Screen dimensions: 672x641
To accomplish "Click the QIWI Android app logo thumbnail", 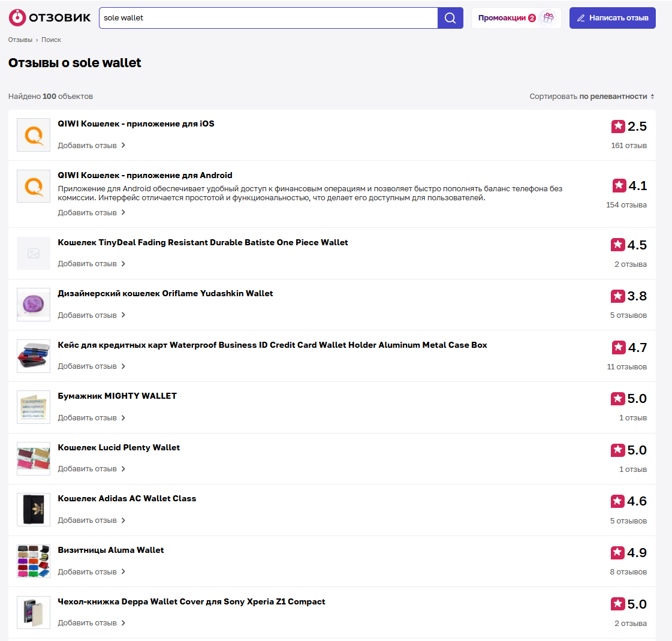I will (x=34, y=186).
